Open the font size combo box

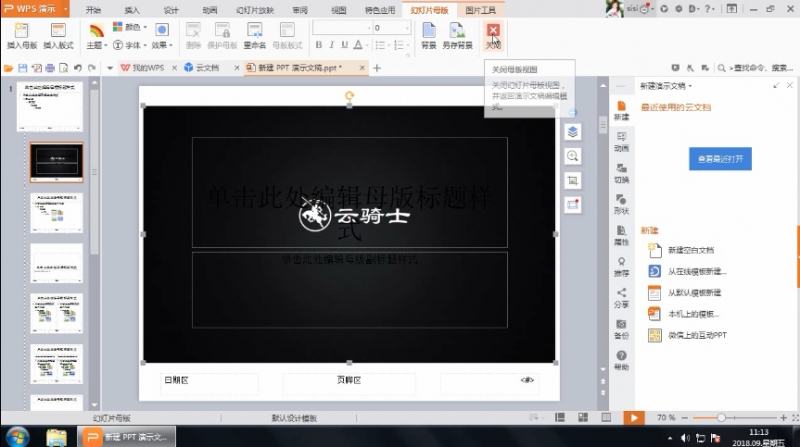pyautogui.click(x=392, y=28)
